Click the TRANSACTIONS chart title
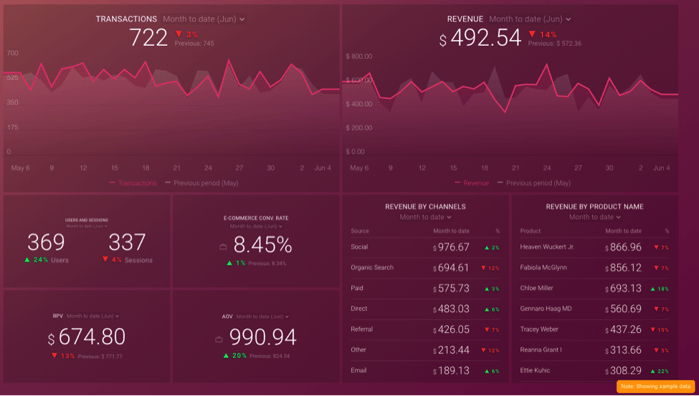The width and height of the screenshot is (699, 396). coord(126,19)
